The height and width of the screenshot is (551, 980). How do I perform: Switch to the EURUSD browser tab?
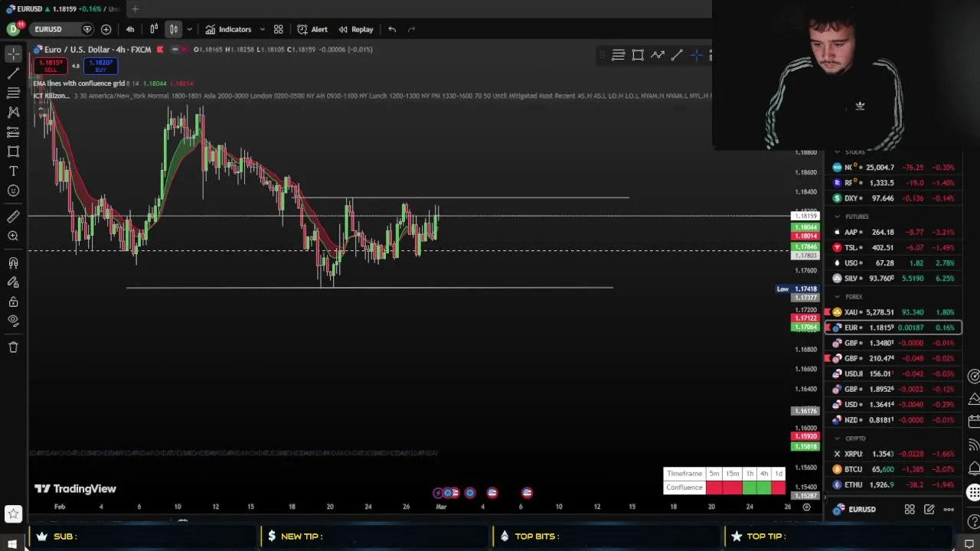(x=63, y=8)
